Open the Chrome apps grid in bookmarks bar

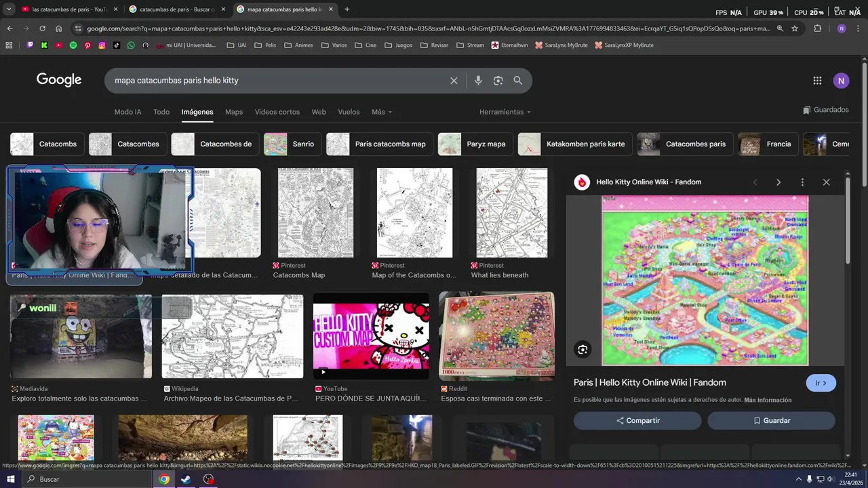9,45
